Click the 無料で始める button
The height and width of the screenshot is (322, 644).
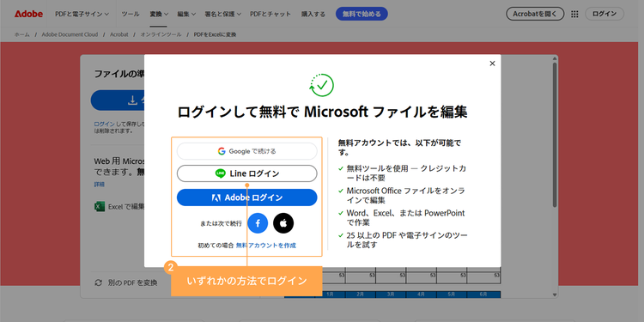[361, 14]
